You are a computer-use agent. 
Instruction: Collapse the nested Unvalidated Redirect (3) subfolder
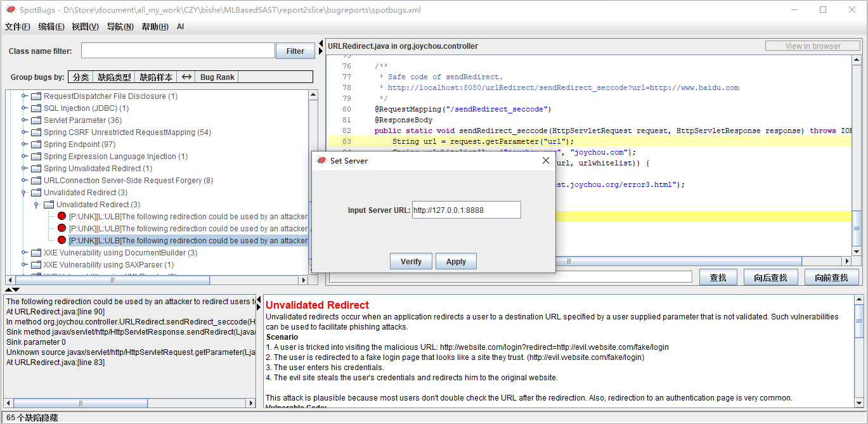(x=37, y=205)
